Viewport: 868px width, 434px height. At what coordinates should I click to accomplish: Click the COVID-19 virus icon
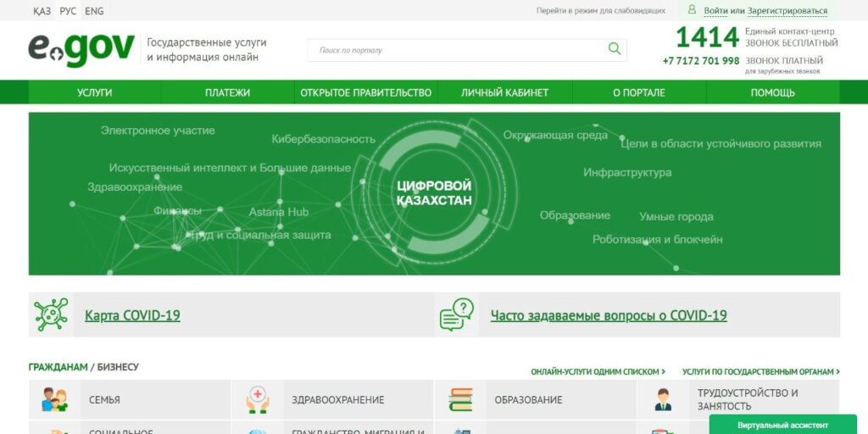pyautogui.click(x=51, y=314)
